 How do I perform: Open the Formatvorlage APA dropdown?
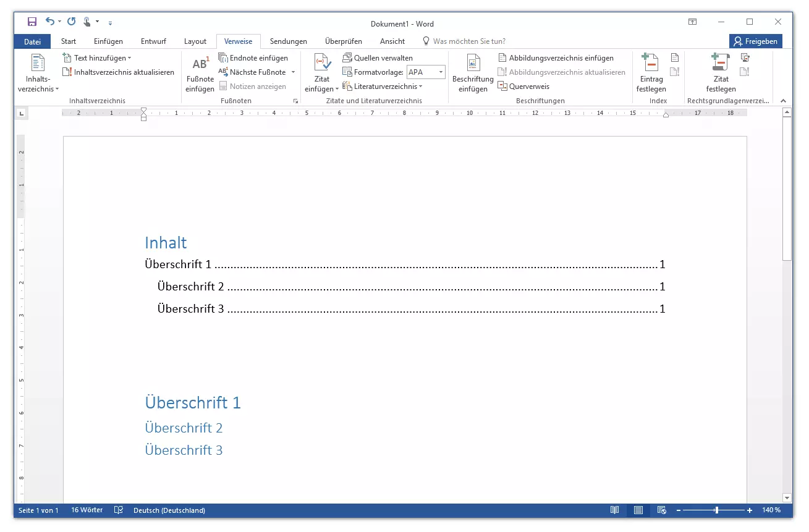point(441,72)
